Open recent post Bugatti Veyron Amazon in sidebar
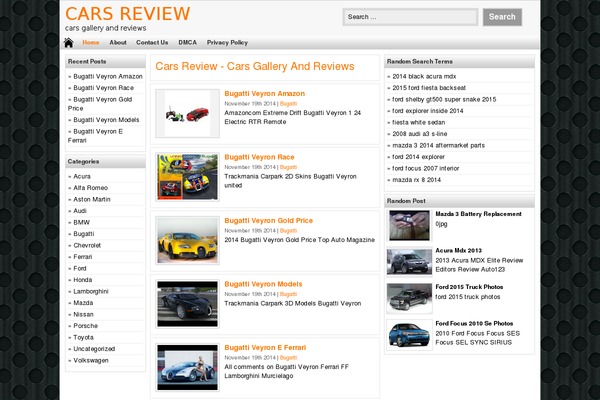The image size is (600, 400). pyautogui.click(x=108, y=77)
